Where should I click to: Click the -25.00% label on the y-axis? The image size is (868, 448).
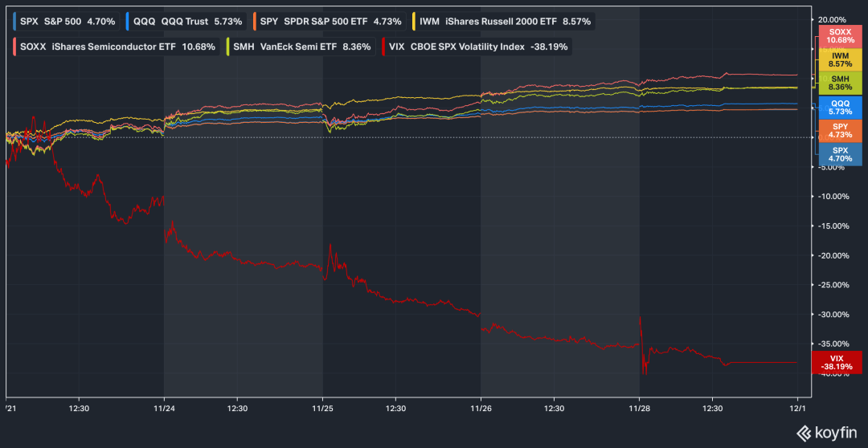tap(833, 285)
